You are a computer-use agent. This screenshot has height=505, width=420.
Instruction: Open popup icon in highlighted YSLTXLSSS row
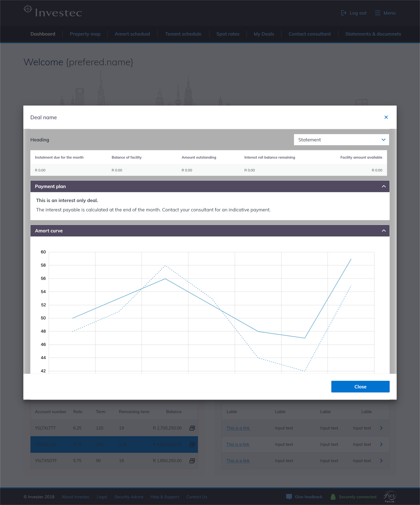(192, 444)
